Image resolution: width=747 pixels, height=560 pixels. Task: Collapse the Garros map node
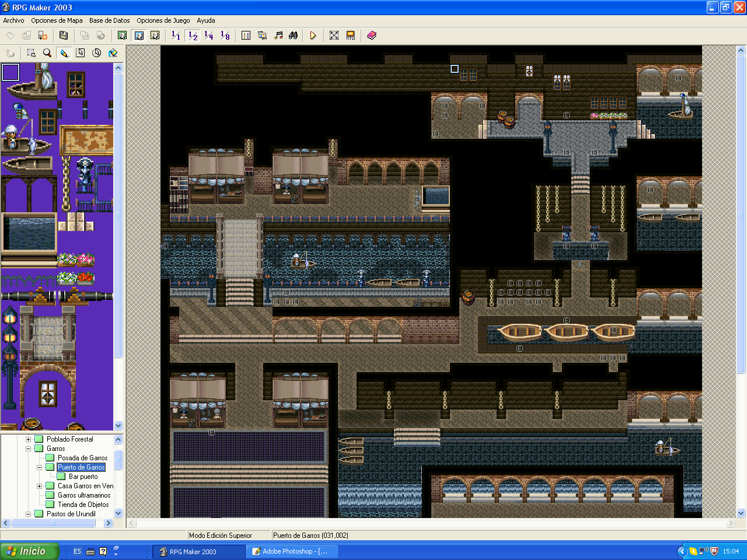pos(28,449)
